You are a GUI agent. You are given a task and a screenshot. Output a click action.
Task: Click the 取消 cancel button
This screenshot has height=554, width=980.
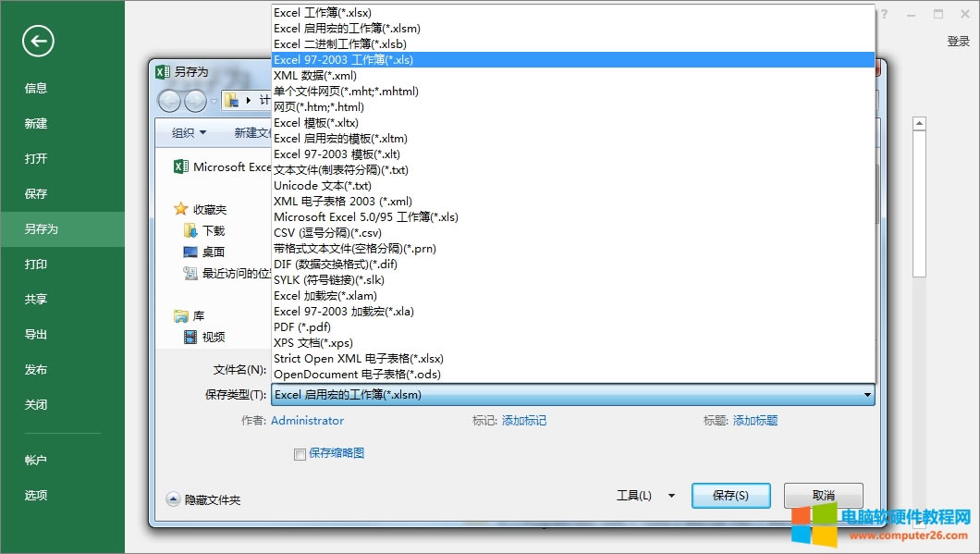click(823, 496)
